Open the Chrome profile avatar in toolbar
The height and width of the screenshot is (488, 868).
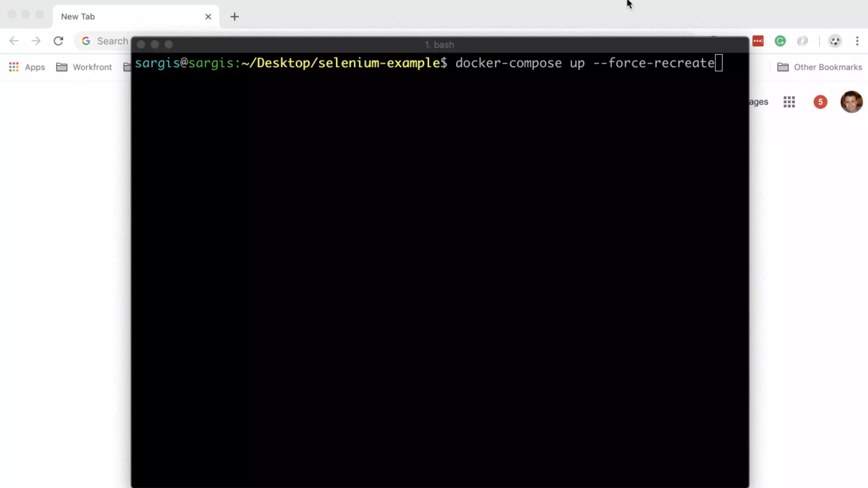tap(835, 41)
